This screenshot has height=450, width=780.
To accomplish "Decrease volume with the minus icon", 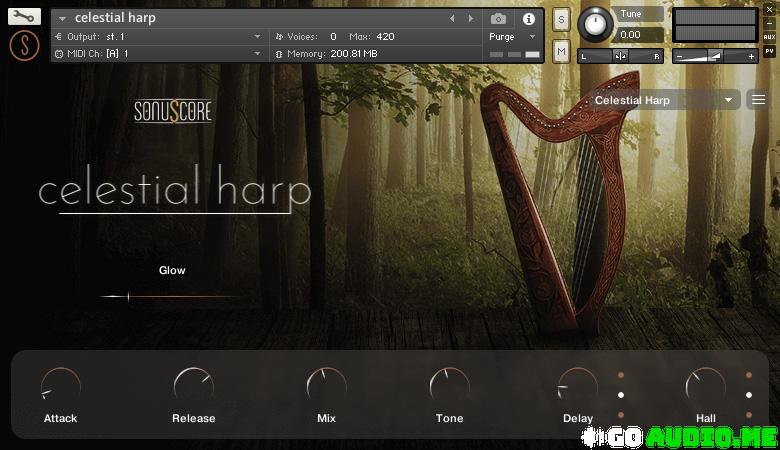I will (680, 57).
